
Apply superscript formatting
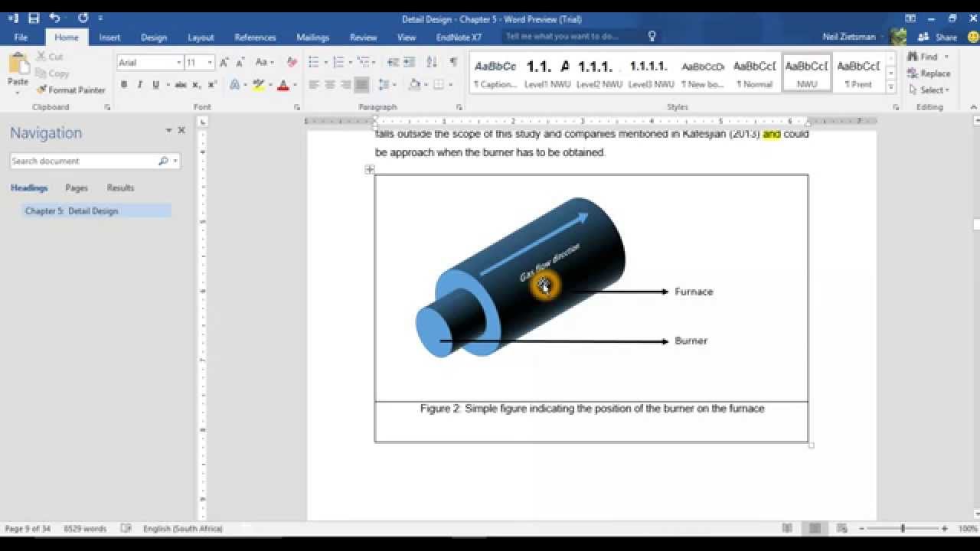(212, 85)
